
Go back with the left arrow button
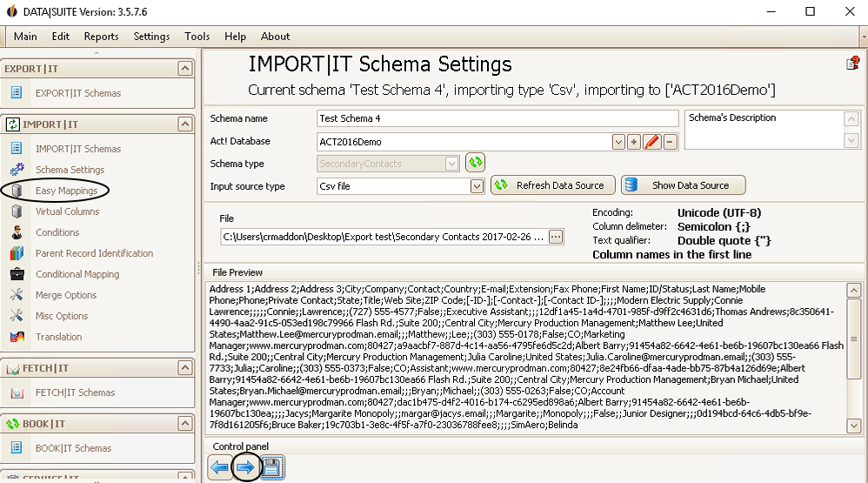[220, 468]
